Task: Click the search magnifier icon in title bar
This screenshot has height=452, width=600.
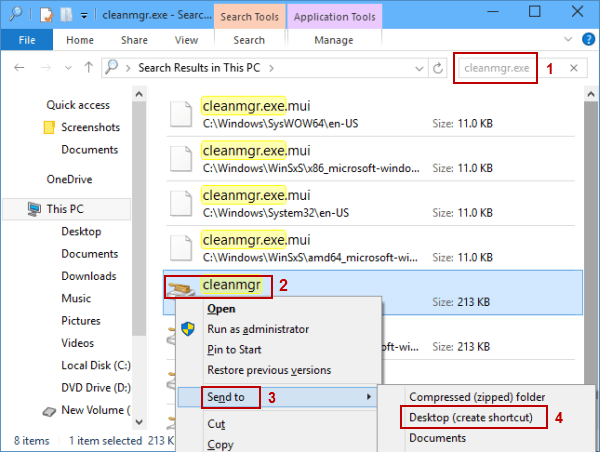Action: 15,14
